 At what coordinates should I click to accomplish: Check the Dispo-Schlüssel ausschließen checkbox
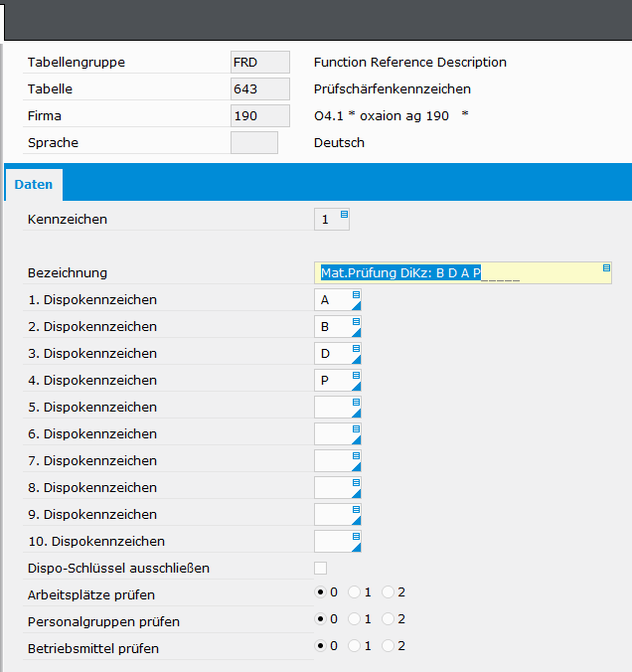point(321,569)
